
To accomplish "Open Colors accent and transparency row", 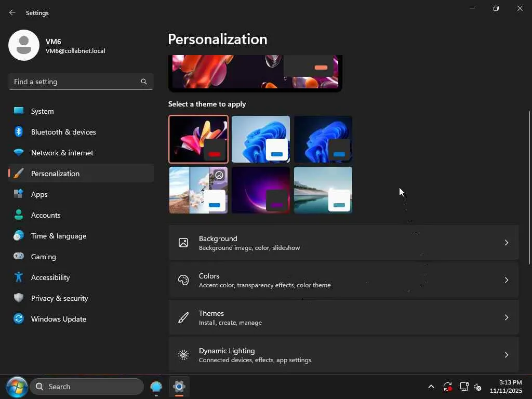I will 344,280.
